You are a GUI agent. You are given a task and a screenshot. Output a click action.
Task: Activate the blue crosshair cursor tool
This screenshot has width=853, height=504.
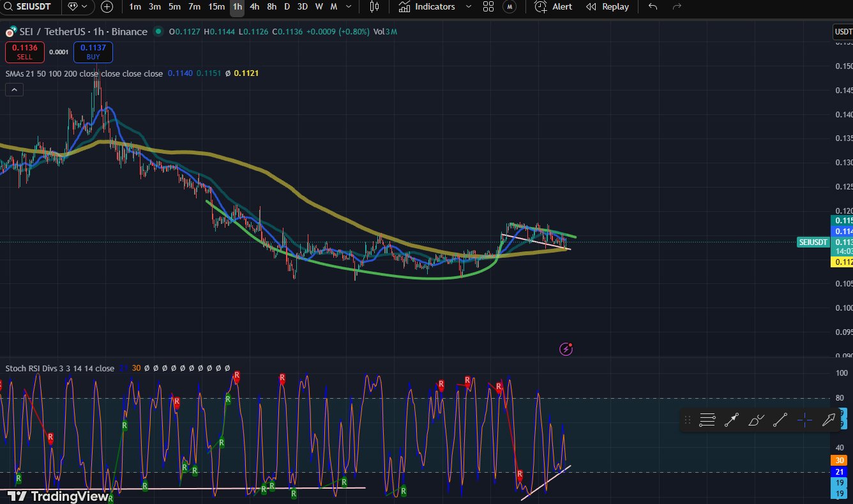point(804,420)
